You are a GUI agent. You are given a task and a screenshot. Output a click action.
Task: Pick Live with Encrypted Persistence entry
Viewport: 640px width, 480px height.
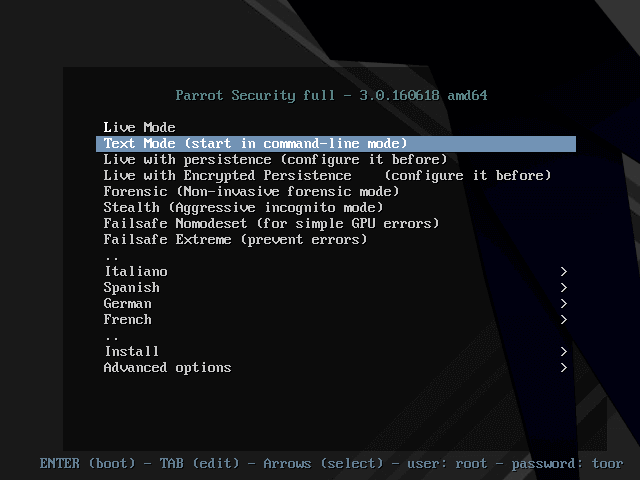327,175
